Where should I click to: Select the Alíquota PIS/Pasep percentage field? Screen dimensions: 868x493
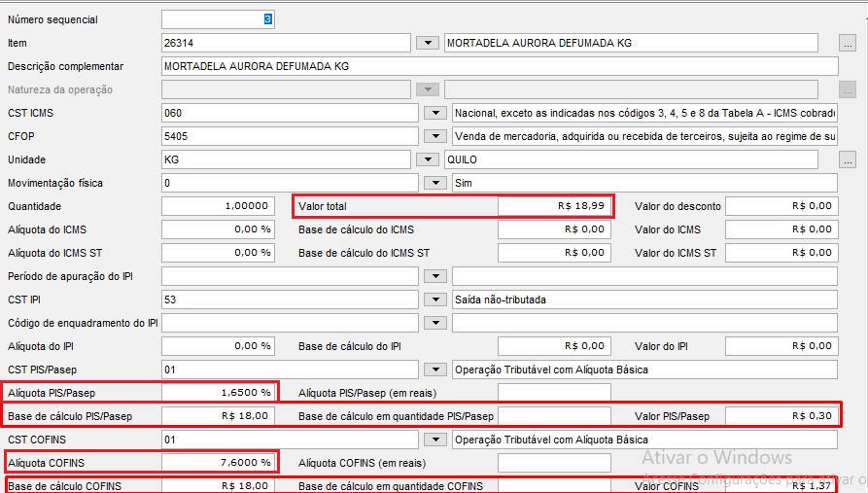point(217,393)
